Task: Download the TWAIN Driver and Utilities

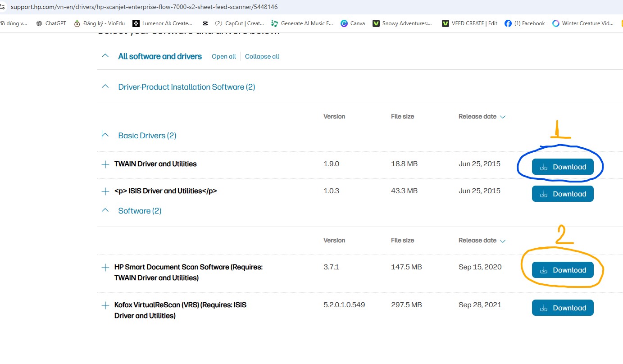Action: click(x=563, y=167)
